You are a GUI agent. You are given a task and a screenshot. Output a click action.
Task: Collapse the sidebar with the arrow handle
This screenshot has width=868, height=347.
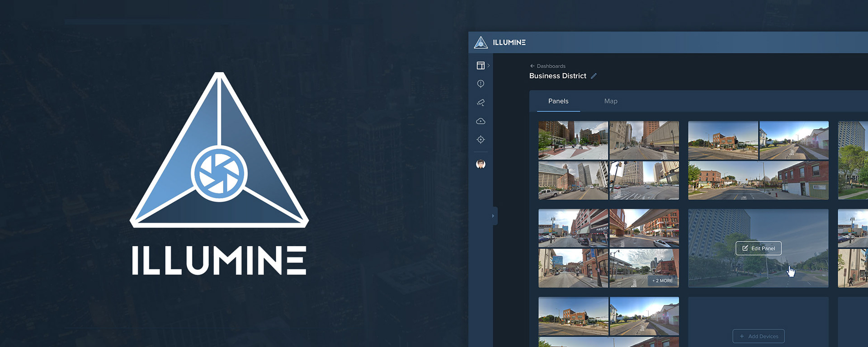(493, 216)
